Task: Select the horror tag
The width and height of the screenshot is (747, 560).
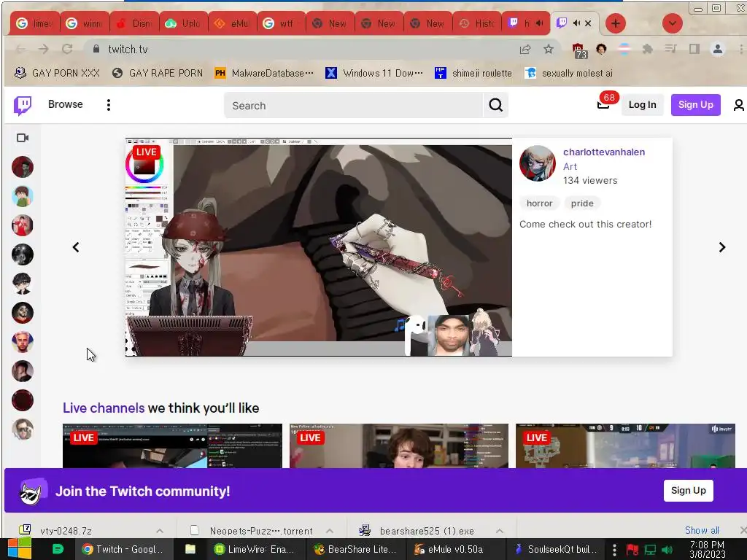Action: [539, 203]
